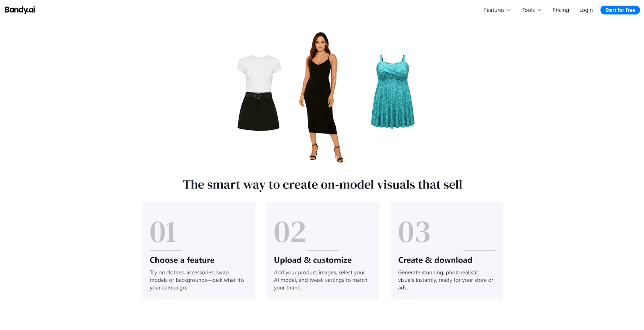Open the Tools menu

[x=531, y=10]
